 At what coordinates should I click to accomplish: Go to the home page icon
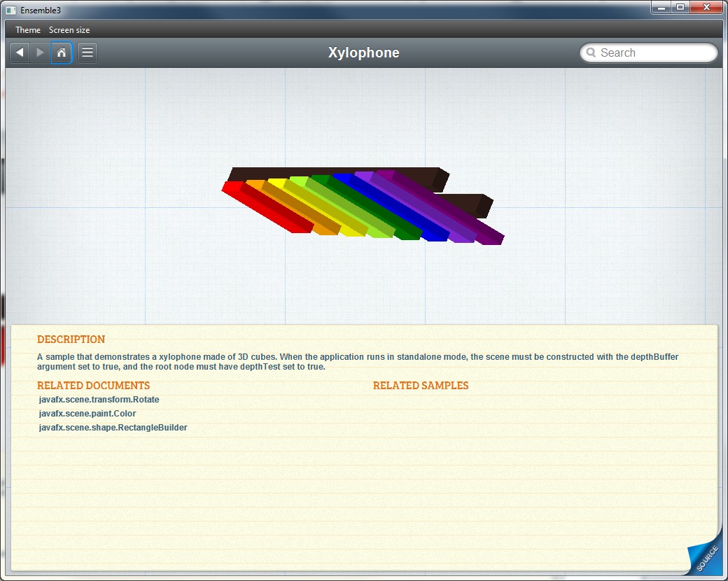tap(62, 52)
